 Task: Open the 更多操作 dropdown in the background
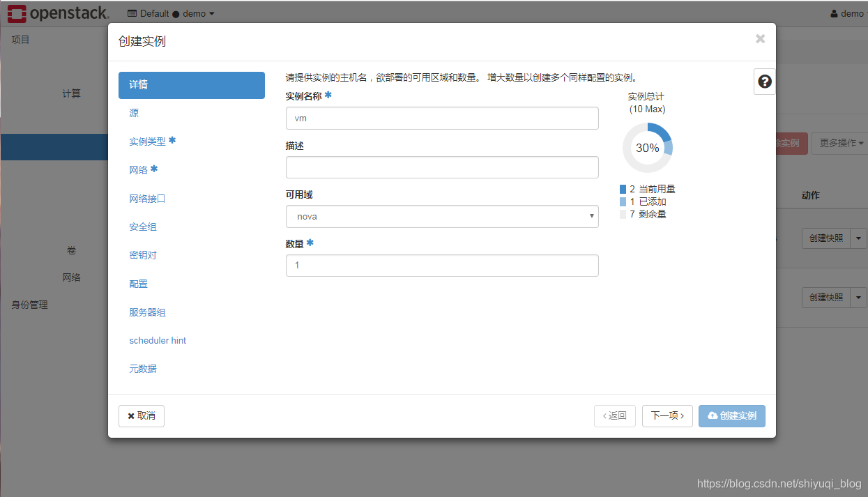pyautogui.click(x=841, y=143)
